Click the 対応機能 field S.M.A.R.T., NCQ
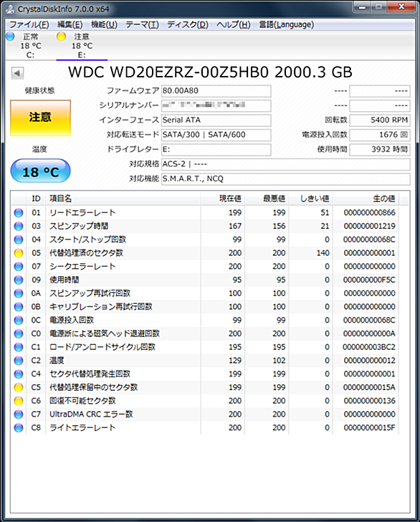420x522 pixels. click(285, 179)
